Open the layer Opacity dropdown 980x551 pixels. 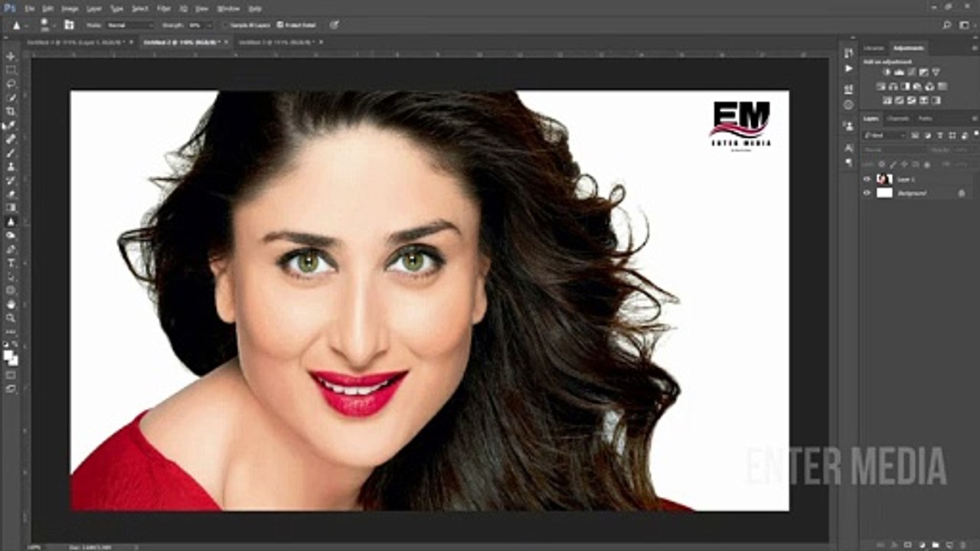click(x=962, y=150)
